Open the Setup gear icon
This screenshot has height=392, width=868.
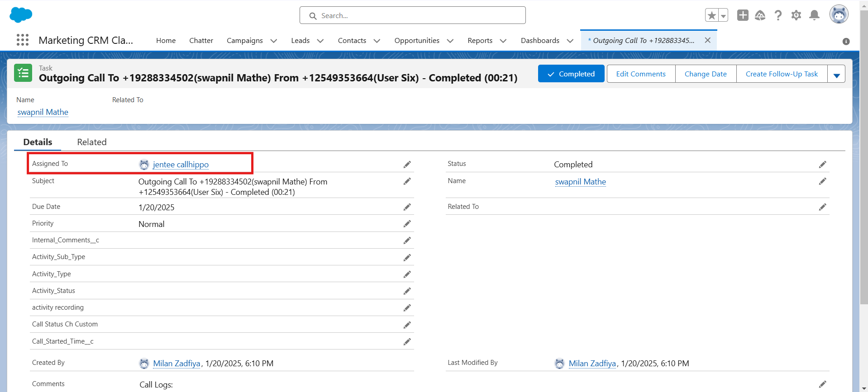pyautogui.click(x=796, y=15)
